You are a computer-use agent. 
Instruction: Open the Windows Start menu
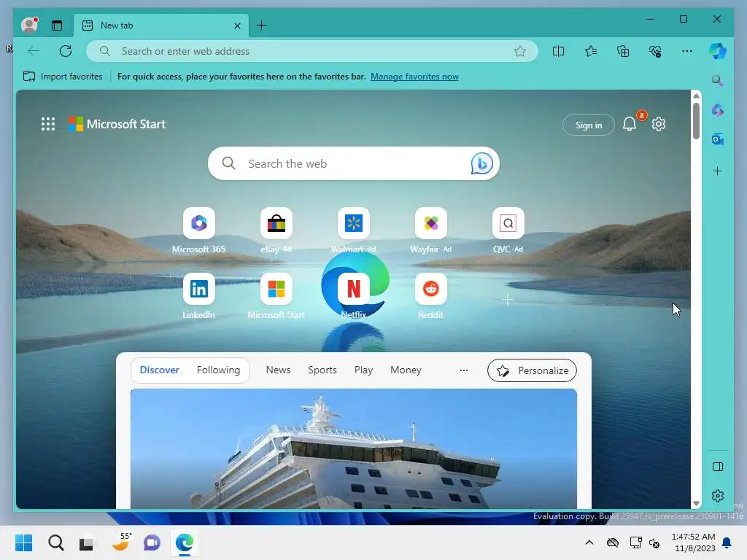click(x=24, y=542)
